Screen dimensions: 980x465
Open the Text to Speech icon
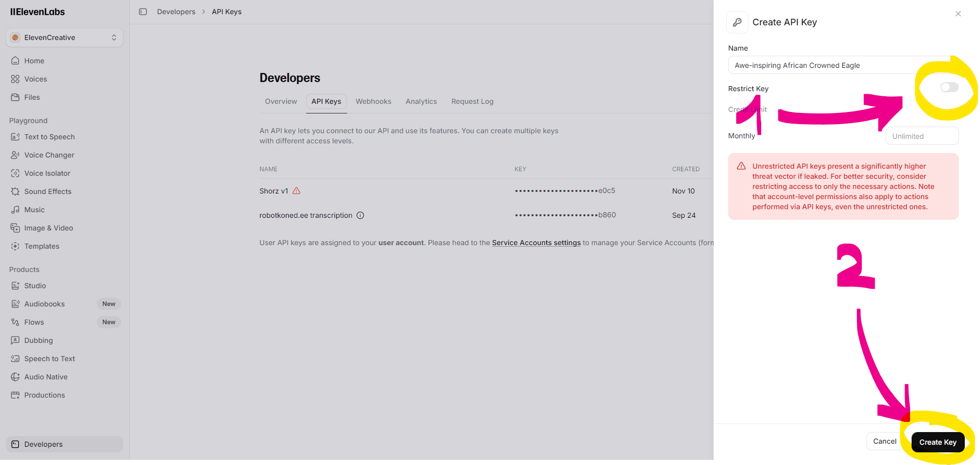coord(15,137)
